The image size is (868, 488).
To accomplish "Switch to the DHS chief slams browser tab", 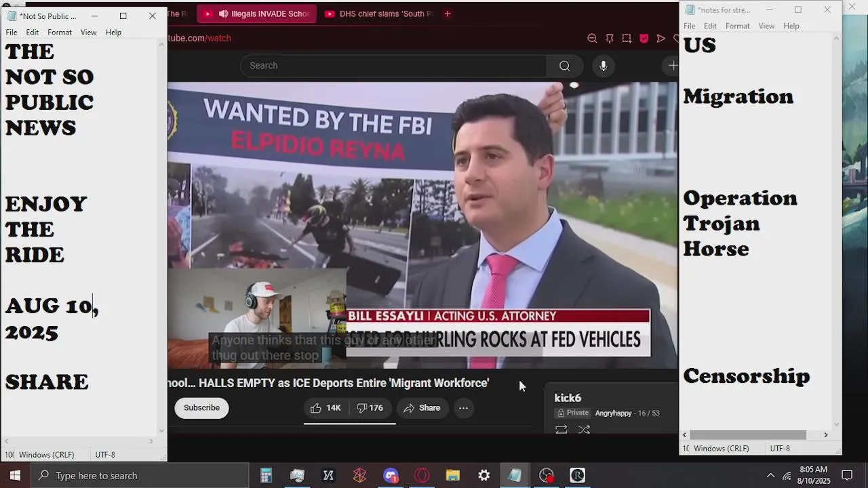I will click(378, 14).
